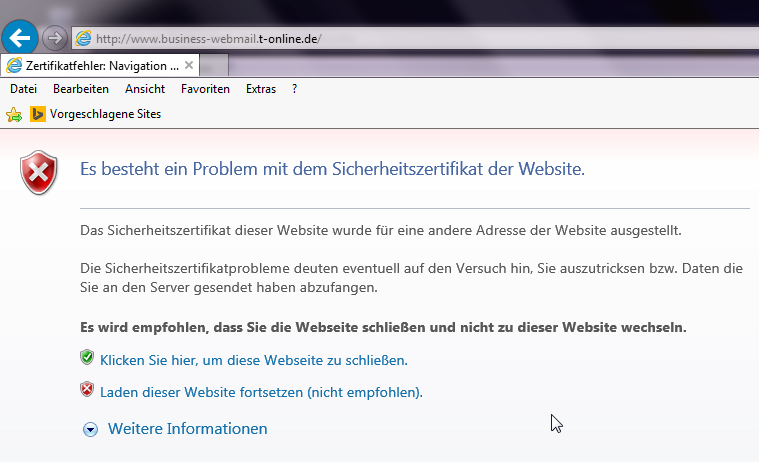The width and height of the screenshot is (759, 462).
Task: Click the Bing icon in favorites bar
Action: point(37,114)
